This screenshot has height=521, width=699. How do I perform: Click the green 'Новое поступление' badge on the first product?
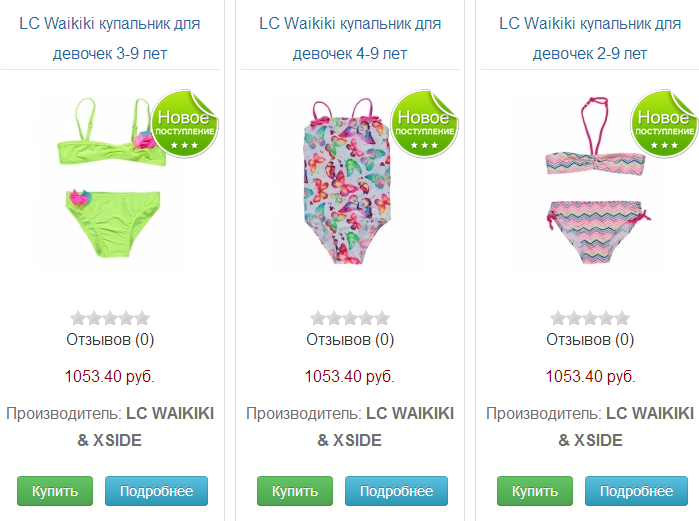click(185, 124)
